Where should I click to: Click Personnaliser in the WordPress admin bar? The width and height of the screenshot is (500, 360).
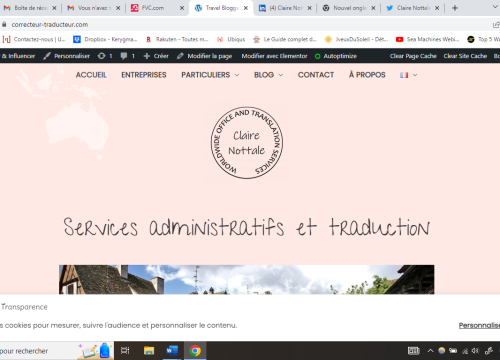(67, 56)
